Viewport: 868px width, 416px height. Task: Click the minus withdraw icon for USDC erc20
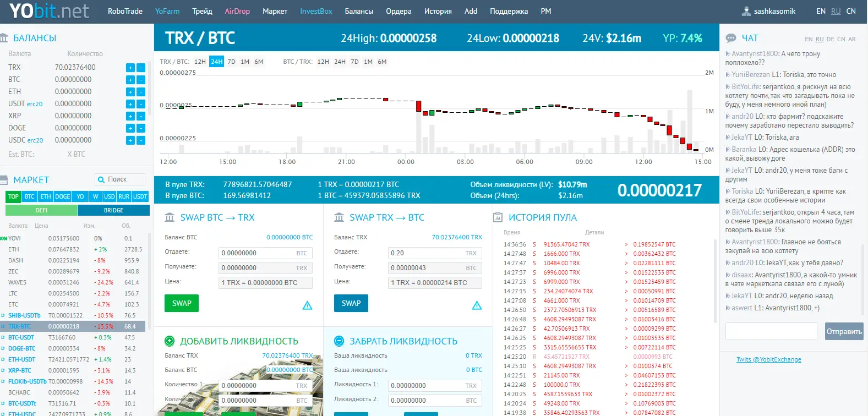tap(141, 140)
